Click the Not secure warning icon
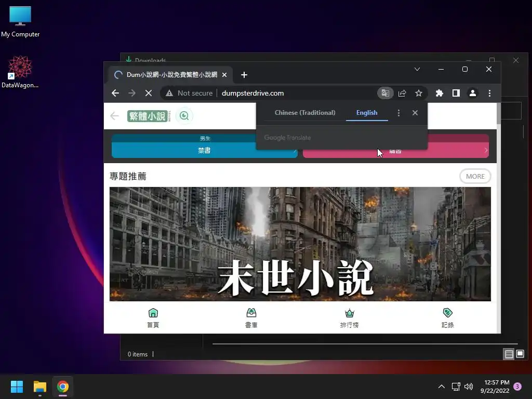Image resolution: width=532 pixels, height=399 pixels. tap(169, 93)
